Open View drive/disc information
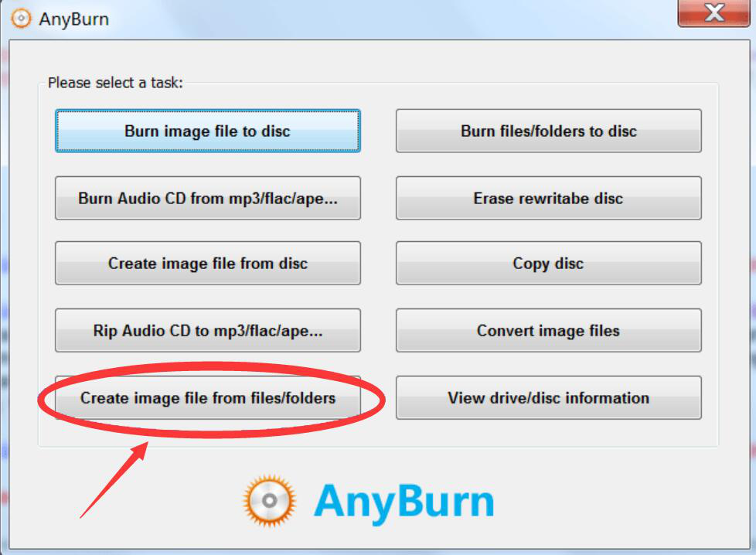This screenshot has height=555, width=756. 549,398
